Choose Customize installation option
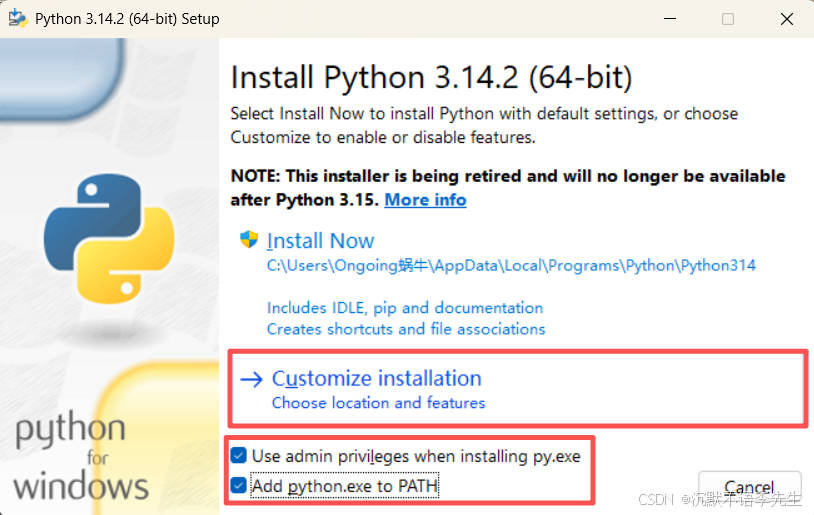 [377, 378]
